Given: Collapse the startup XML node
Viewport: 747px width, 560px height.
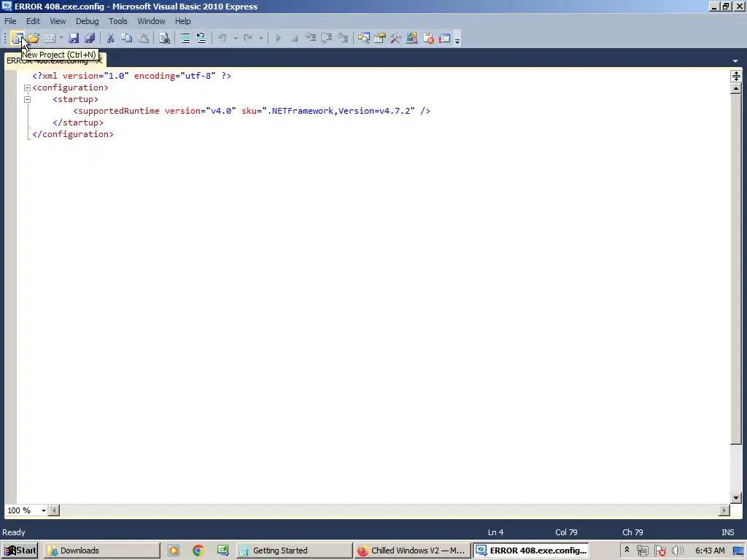Looking at the screenshot, I should (x=27, y=99).
